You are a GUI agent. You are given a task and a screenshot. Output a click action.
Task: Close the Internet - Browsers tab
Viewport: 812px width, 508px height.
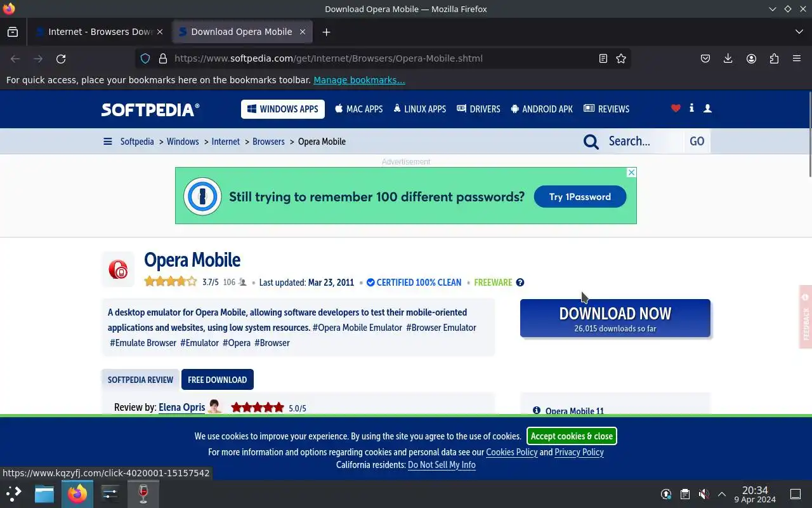pos(160,32)
